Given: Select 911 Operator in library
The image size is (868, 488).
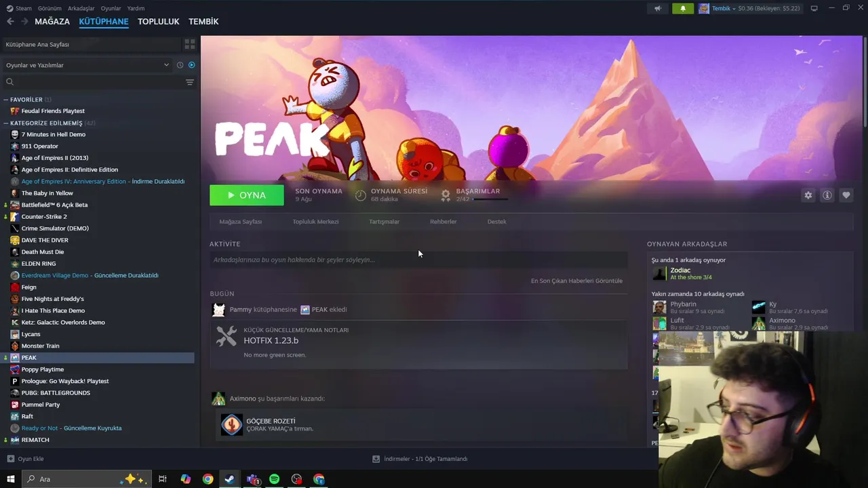Looking at the screenshot, I should click(x=40, y=146).
